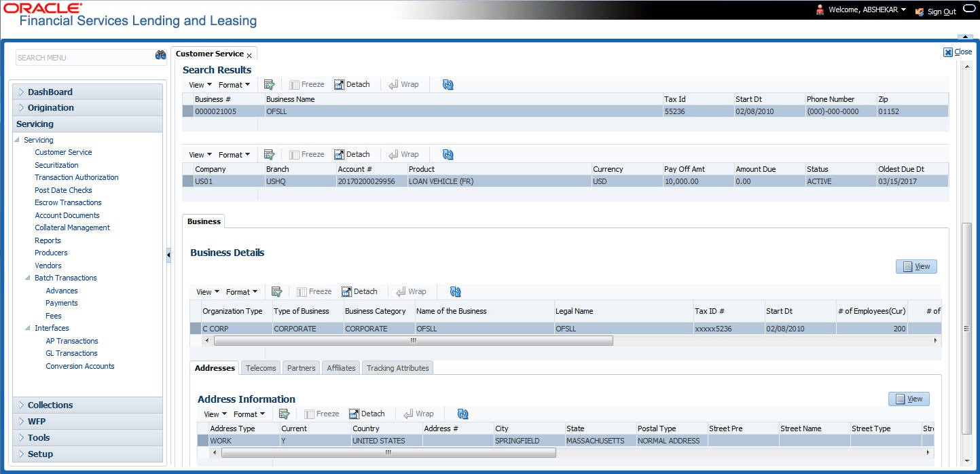Refresh the Address Information table
Image resolution: width=980 pixels, height=474 pixels.
(x=462, y=414)
